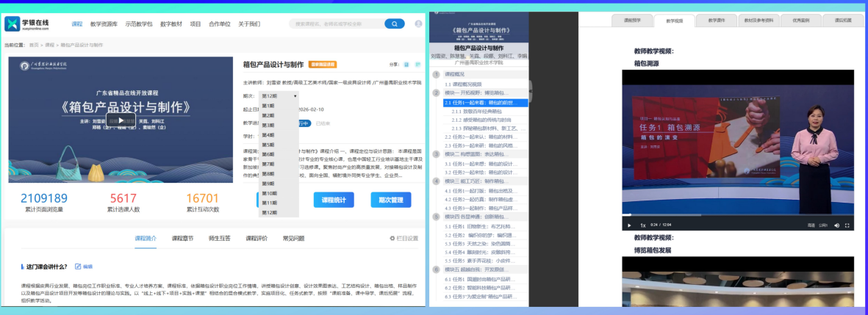This screenshot has height=315, width=868.
Task: Collapse the chapter sidebar with the handle arrow
Action: (x=531, y=90)
